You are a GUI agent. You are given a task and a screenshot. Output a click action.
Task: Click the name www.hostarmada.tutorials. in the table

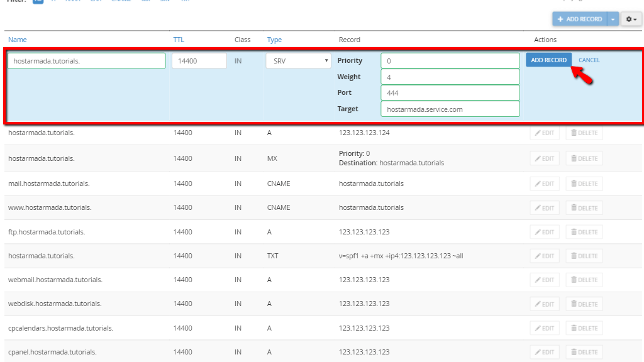click(50, 207)
